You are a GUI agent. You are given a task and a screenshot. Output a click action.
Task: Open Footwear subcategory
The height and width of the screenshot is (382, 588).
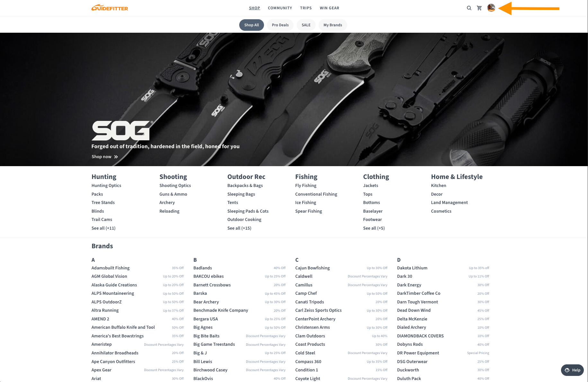pyautogui.click(x=373, y=220)
